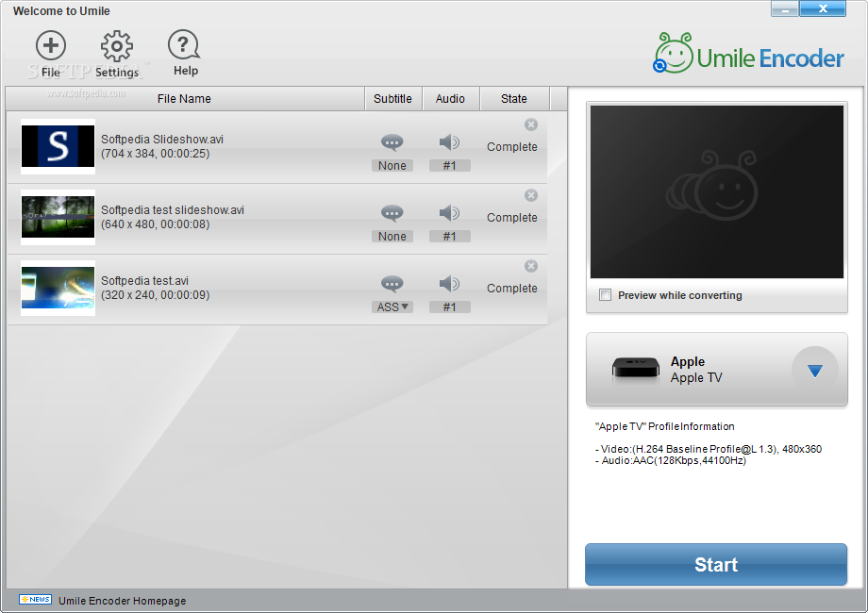
Task: Select the Softpedia Slideshow.avi thumbnail
Action: pos(58,146)
